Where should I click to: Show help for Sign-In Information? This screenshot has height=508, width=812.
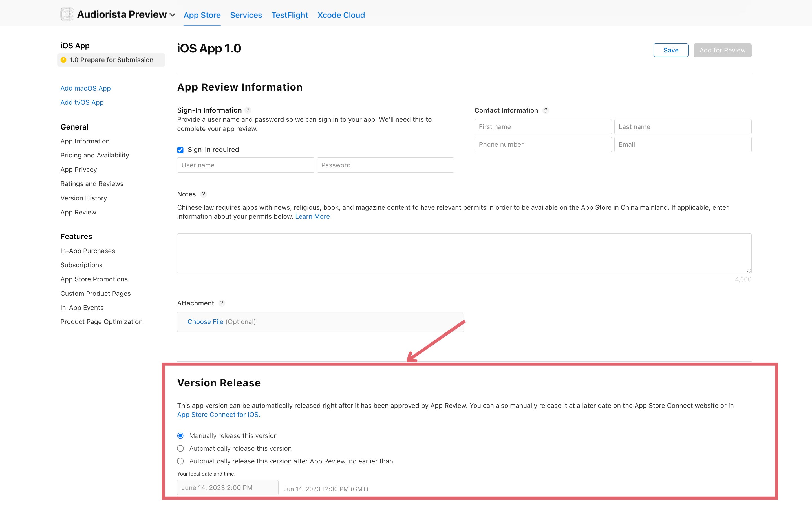coord(248,110)
